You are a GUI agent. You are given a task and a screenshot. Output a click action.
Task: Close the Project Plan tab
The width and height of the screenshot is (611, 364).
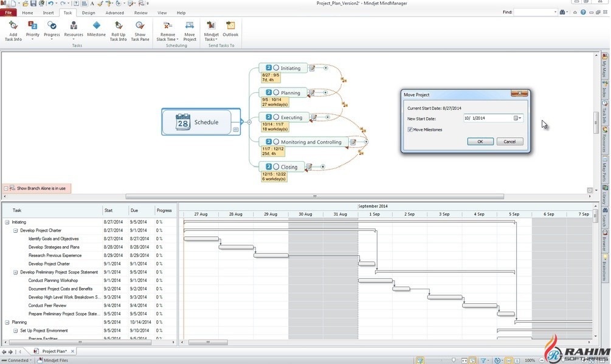click(x=72, y=351)
